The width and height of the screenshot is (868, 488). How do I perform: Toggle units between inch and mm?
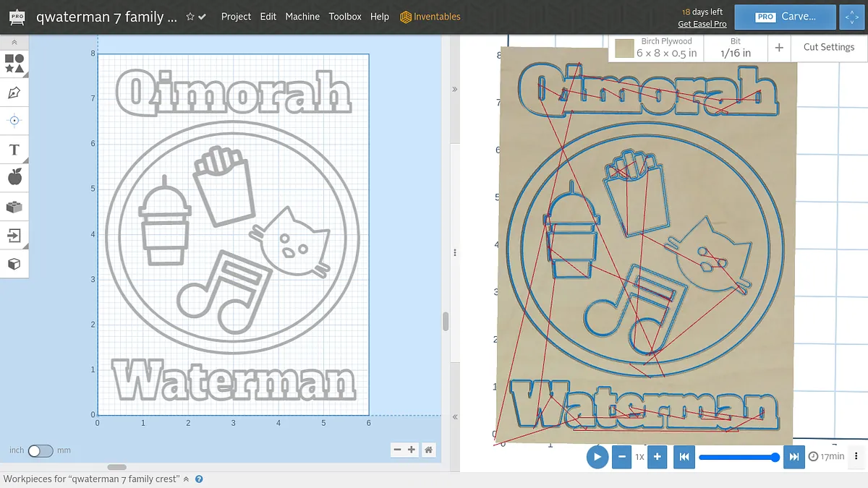point(41,450)
